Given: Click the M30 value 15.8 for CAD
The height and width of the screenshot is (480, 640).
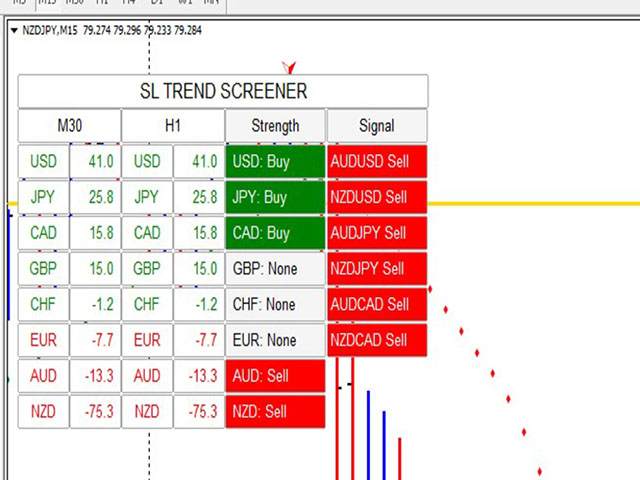Looking at the screenshot, I should pos(96,233).
